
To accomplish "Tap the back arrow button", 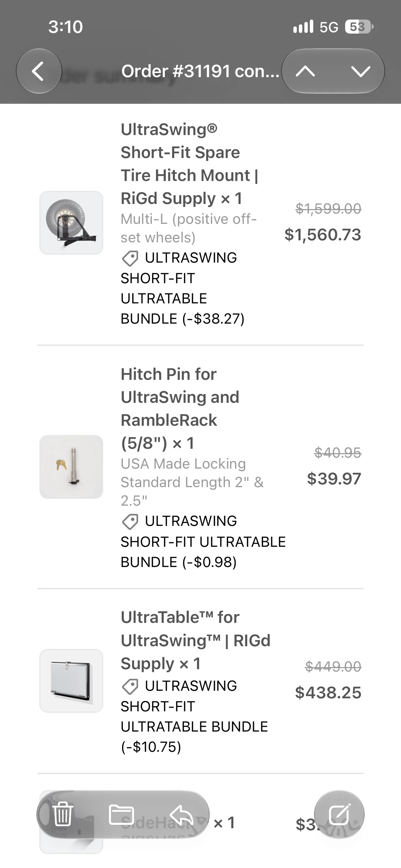I will click(x=39, y=71).
